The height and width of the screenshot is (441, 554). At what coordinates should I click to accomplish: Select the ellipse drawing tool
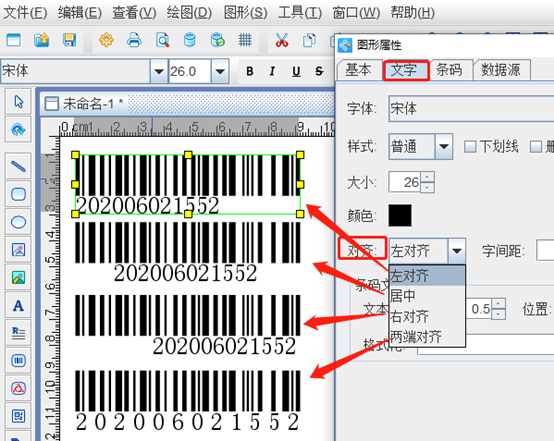click(18, 222)
